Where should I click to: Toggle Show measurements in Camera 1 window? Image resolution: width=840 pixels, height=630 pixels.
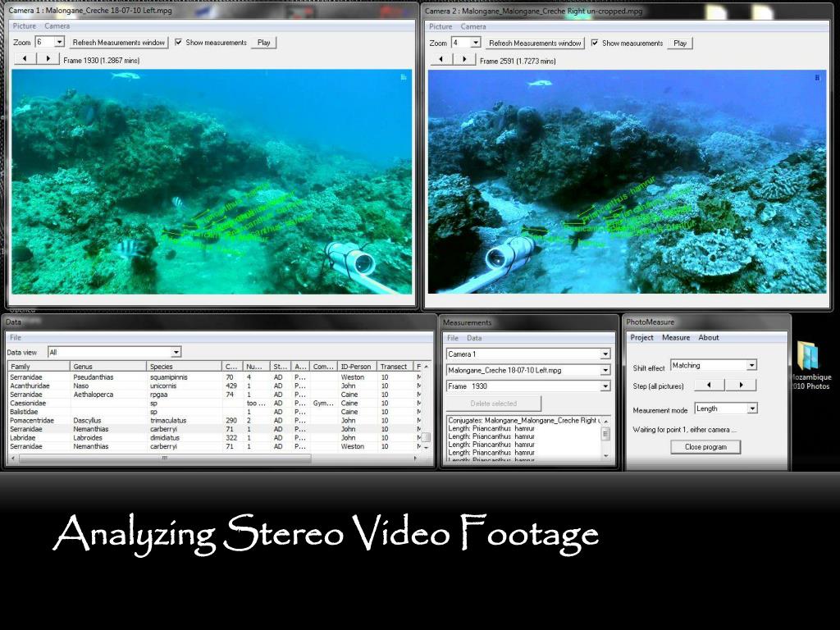point(211,43)
